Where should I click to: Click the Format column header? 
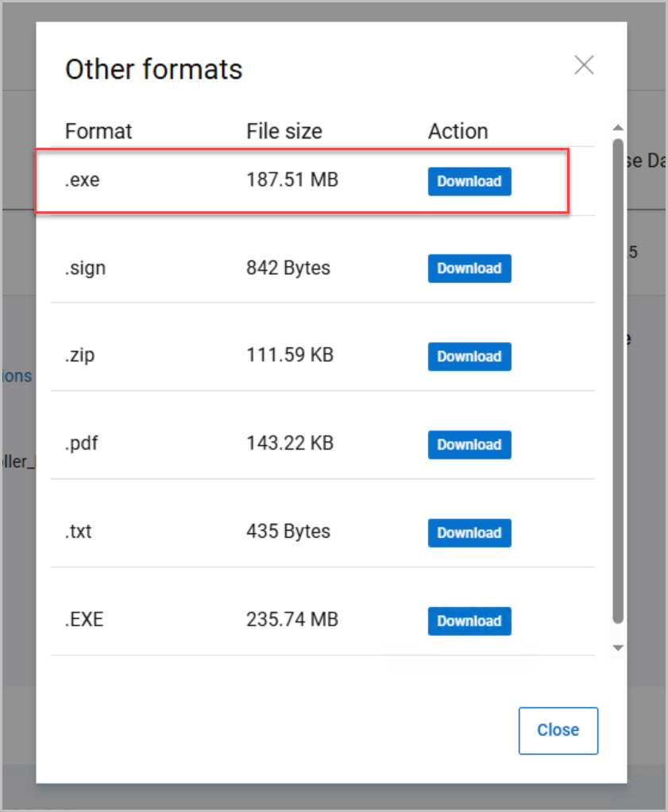pos(98,131)
